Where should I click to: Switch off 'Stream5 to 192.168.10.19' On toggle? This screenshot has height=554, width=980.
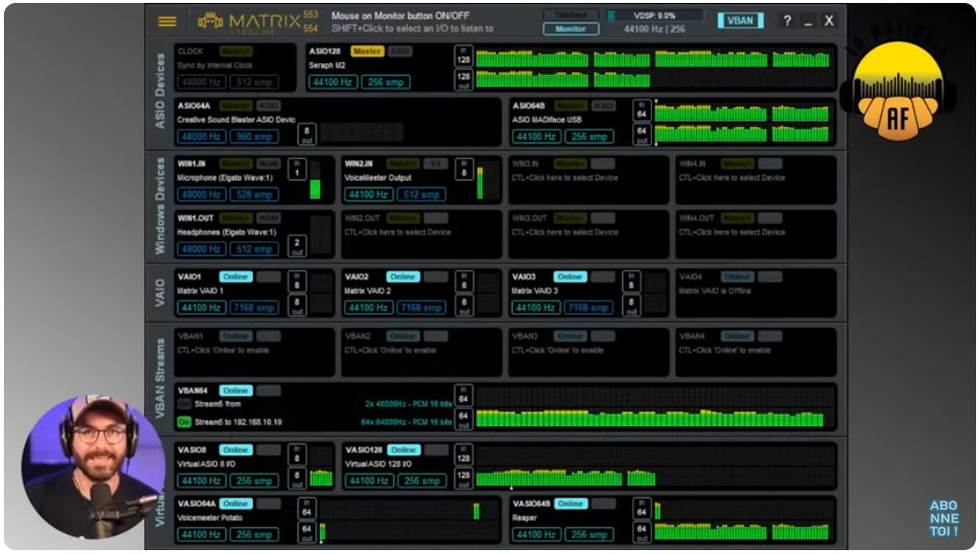point(184,423)
